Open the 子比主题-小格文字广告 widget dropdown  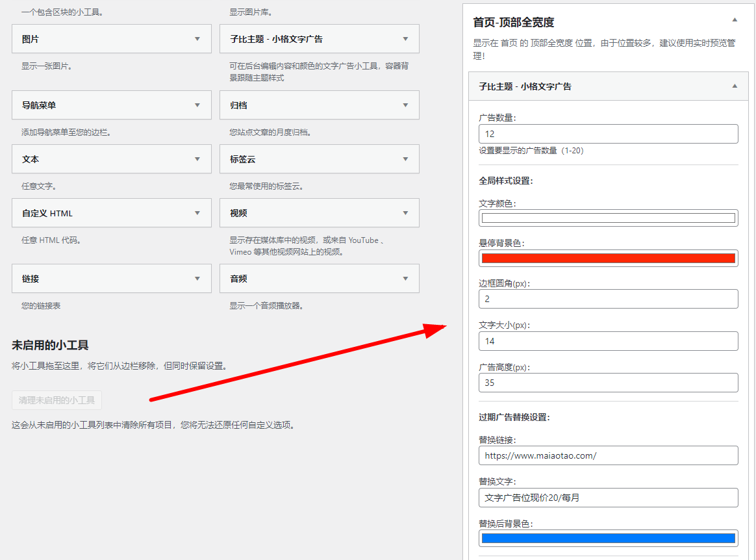pyautogui.click(x=405, y=39)
